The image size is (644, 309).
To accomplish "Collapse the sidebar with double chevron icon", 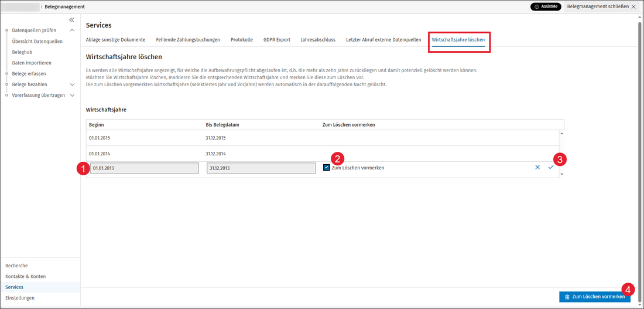I will click(x=71, y=20).
